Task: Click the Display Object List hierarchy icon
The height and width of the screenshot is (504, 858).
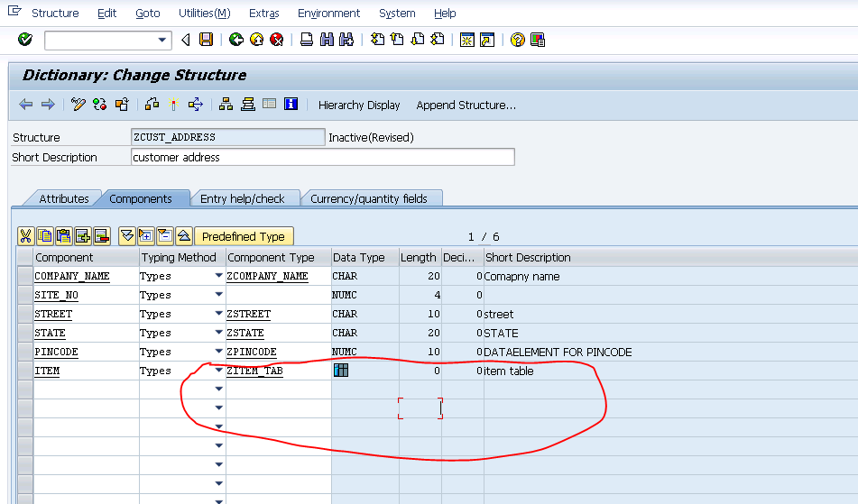Action: click(226, 105)
